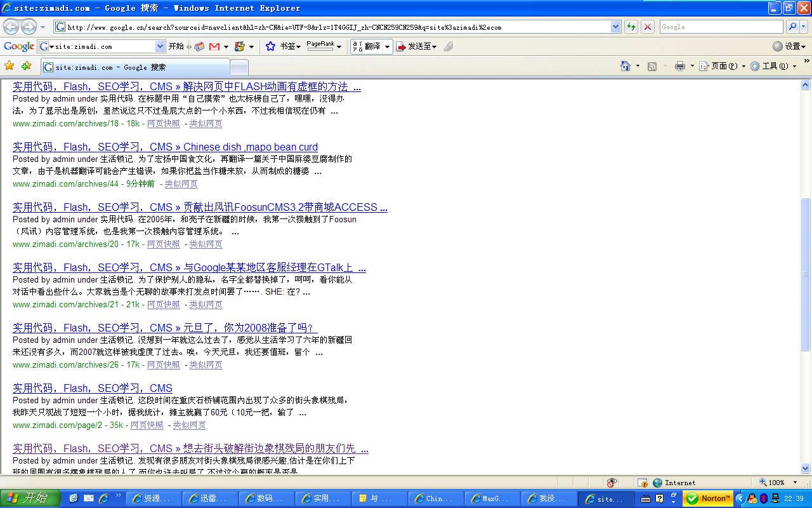Click the green URL www.zimadi.com/archives/26
Image resolution: width=812 pixels, height=508 pixels.
pyautogui.click(x=65, y=365)
